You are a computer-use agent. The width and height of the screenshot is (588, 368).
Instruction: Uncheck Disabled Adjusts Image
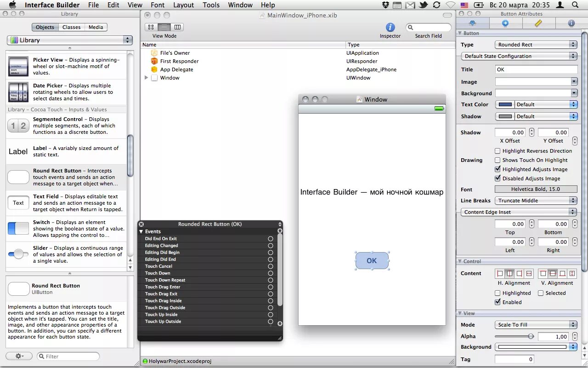pyautogui.click(x=498, y=178)
